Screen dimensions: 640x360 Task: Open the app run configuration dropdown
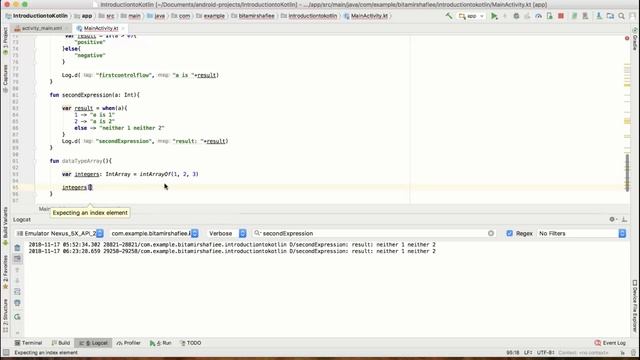pos(471,16)
